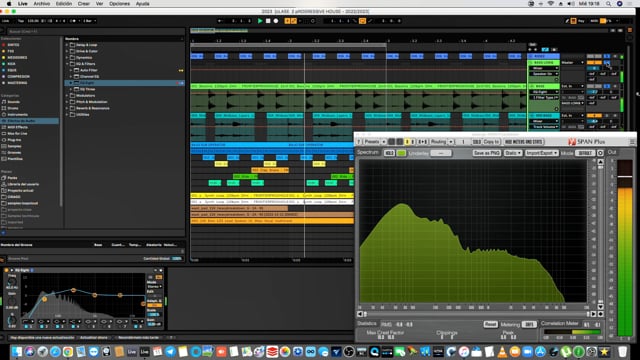Open Packs in Places section

click(x=12, y=178)
